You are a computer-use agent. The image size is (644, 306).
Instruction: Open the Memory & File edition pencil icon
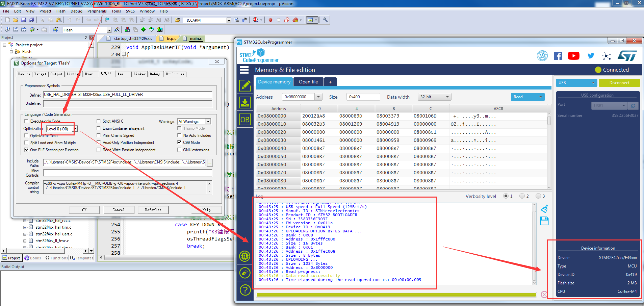coord(245,86)
